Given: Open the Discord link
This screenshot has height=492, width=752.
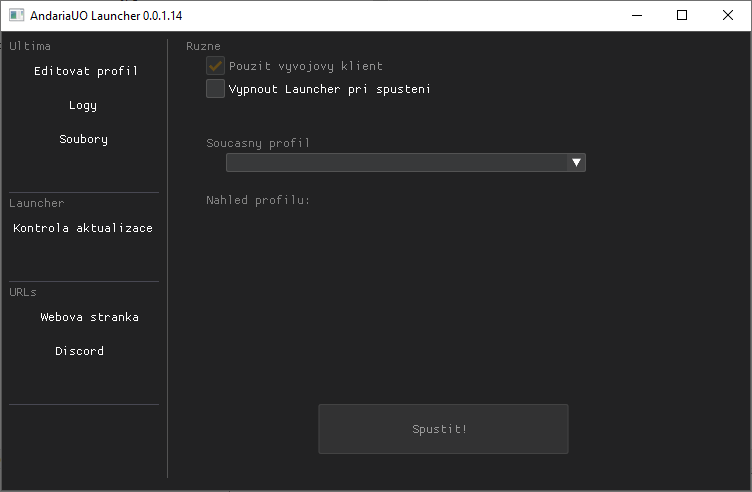Looking at the screenshot, I should [79, 351].
